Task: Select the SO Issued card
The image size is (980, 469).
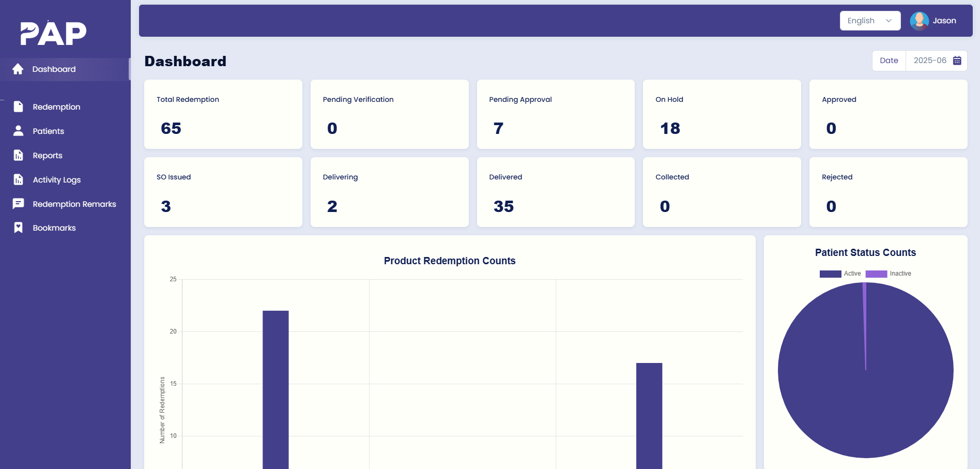Action: 223,192
